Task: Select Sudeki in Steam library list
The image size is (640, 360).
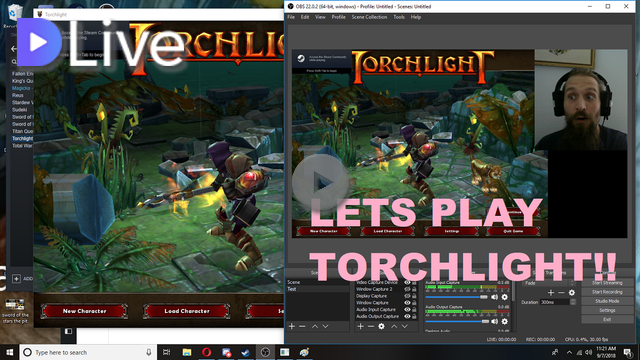Action: tap(20, 109)
